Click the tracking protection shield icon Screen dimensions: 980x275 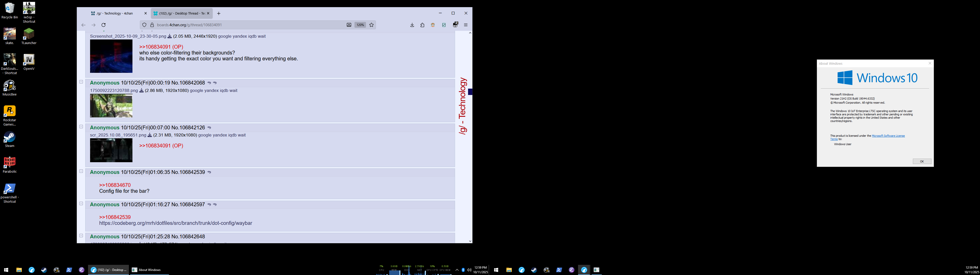[x=144, y=25]
